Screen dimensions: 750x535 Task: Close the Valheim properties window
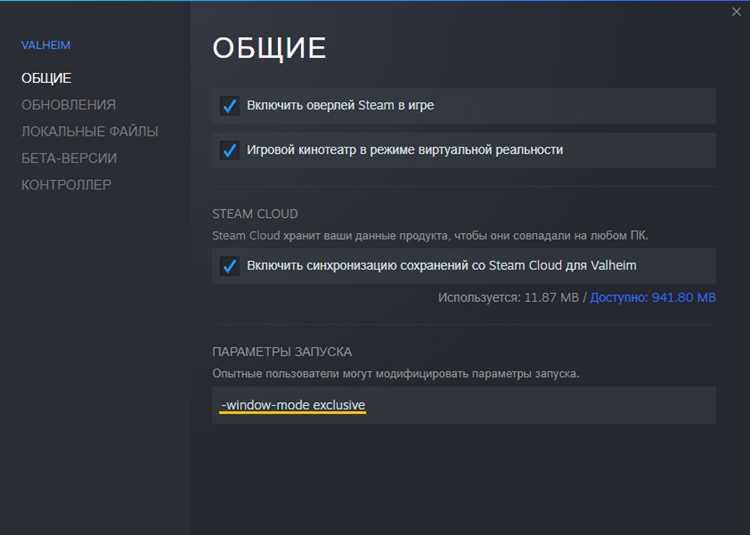tap(736, 11)
